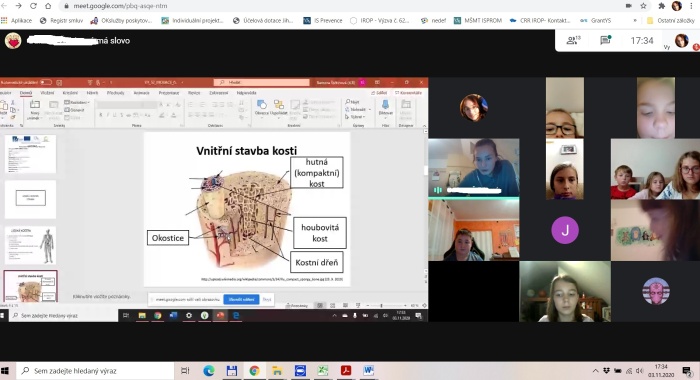Go to Chrome home page icon
The height and width of the screenshot is (380, 700).
coord(48,6)
